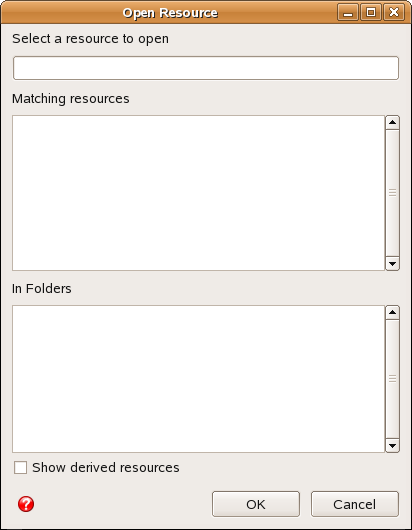Close the Open Resource dialog with X
The image size is (412, 530).
pyautogui.click(x=394, y=13)
